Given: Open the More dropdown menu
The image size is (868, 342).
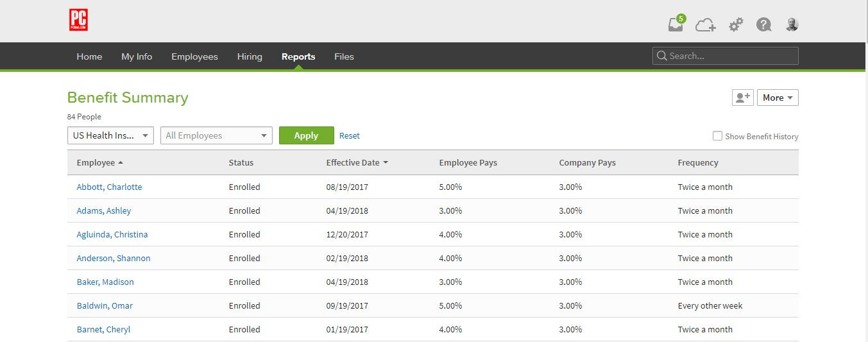Looking at the screenshot, I should [778, 98].
